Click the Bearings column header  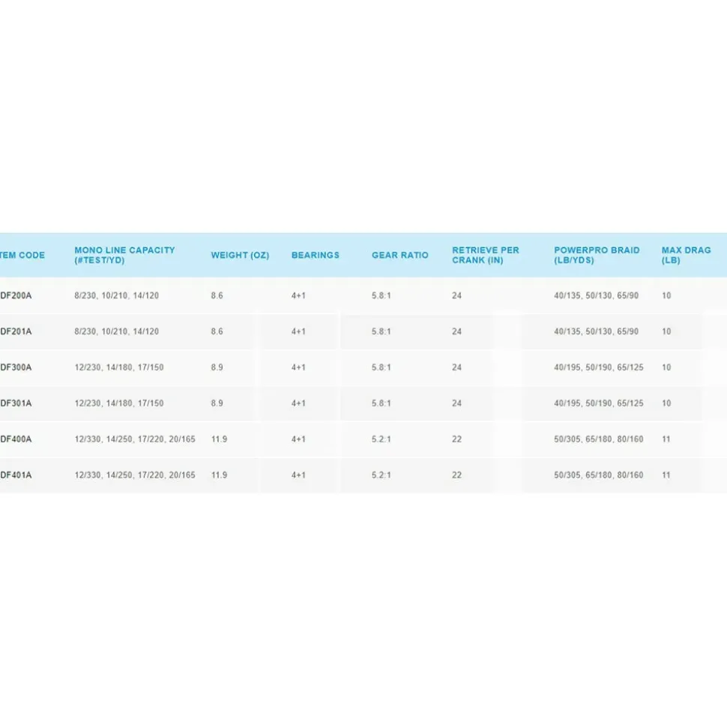[x=316, y=255]
